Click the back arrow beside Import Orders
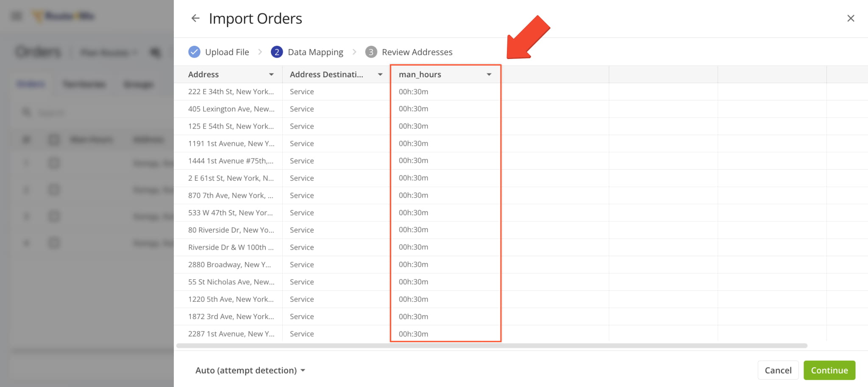868x387 pixels. [195, 18]
